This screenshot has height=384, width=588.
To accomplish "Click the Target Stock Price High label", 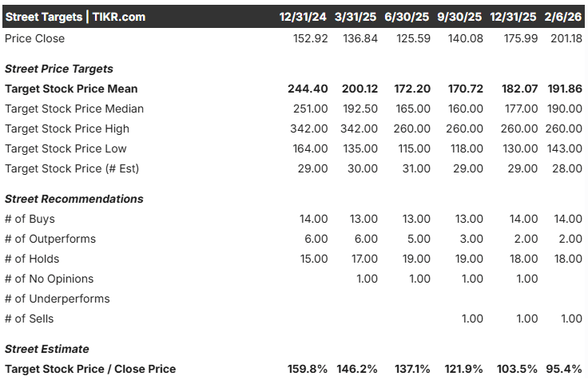I will click(67, 129).
